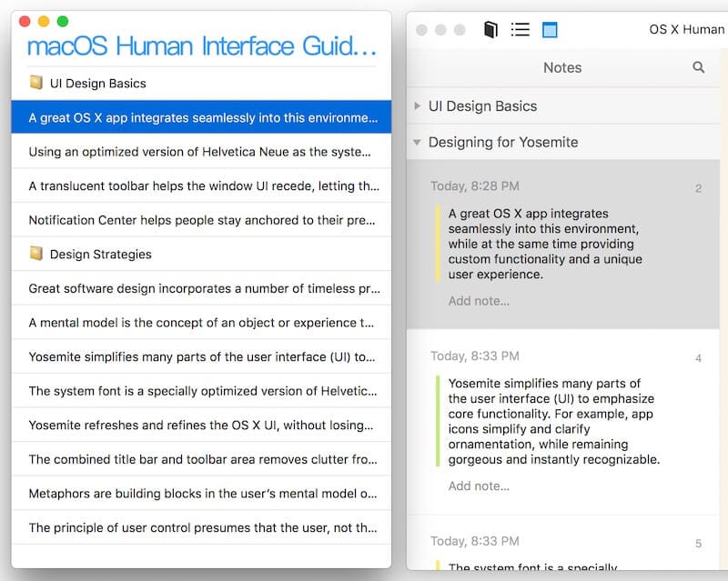The height and width of the screenshot is (581, 728).
Task: Collapse the Designing for Yosemite section
Action: [417, 142]
